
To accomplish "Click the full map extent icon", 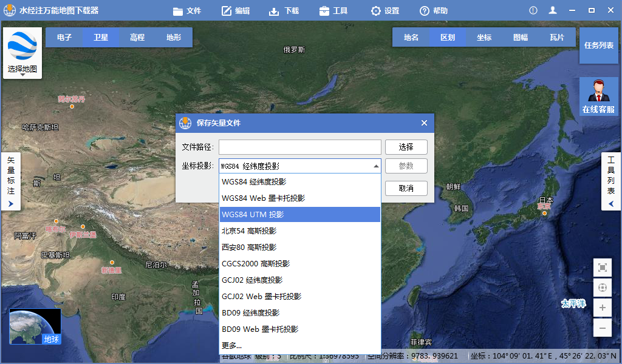I will pyautogui.click(x=602, y=268).
